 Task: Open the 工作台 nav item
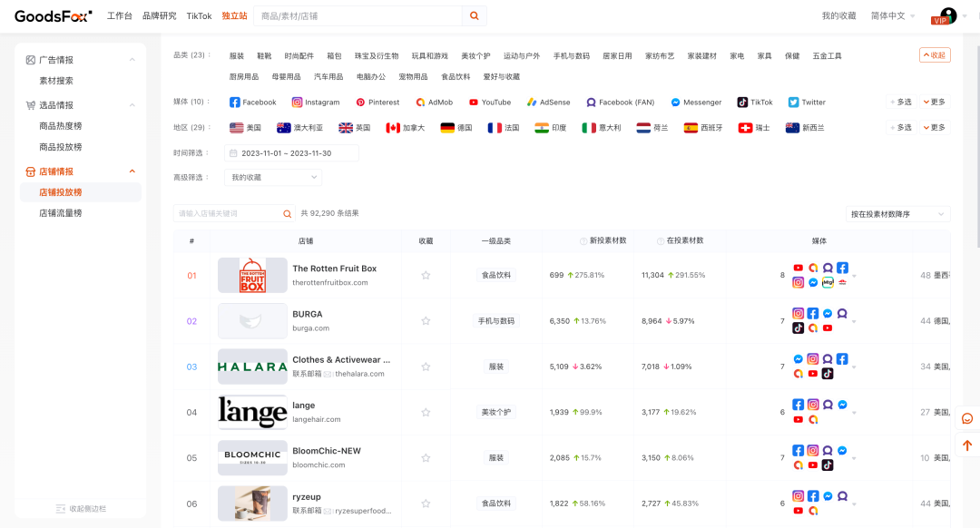pyautogui.click(x=120, y=15)
